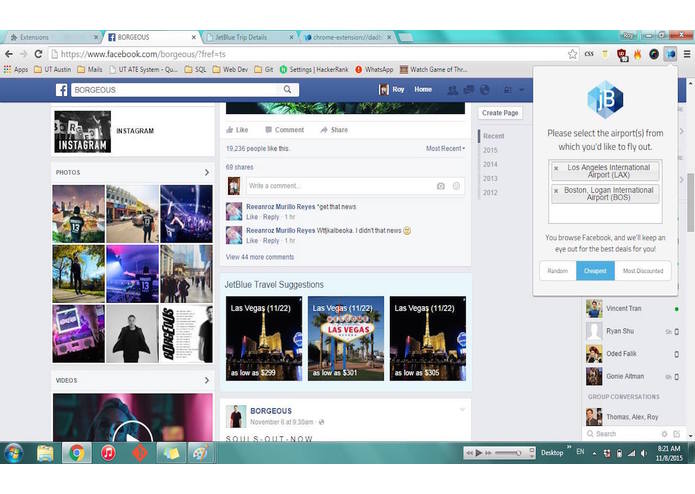Screen dimensions: 695x494
Task: Remove Boston Logan International Airport selection
Action: [556, 191]
